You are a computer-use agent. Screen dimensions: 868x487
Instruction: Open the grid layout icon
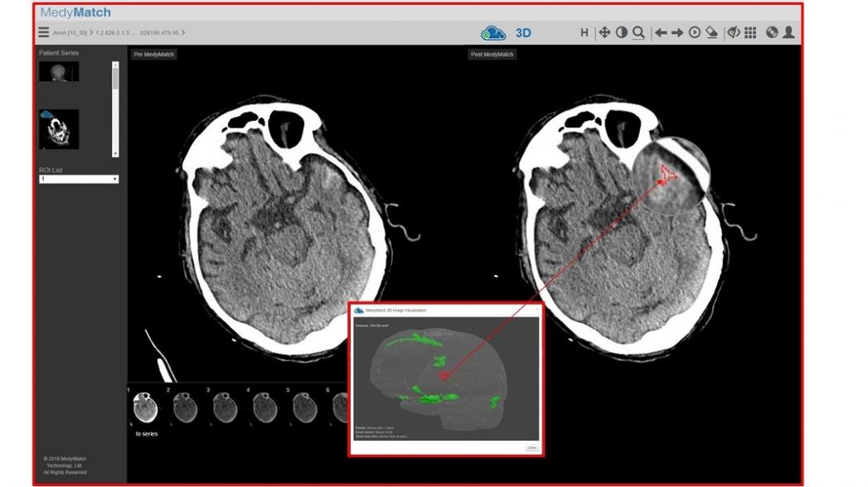coord(750,32)
